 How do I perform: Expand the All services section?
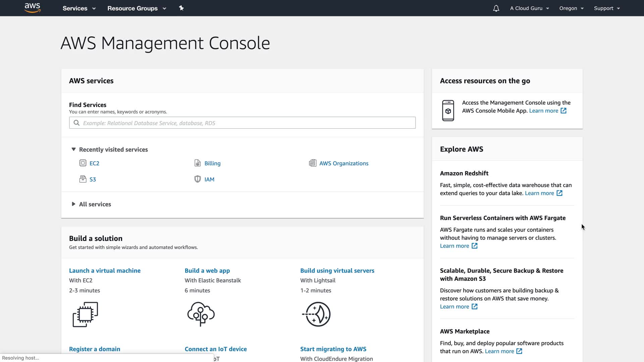pyautogui.click(x=73, y=204)
